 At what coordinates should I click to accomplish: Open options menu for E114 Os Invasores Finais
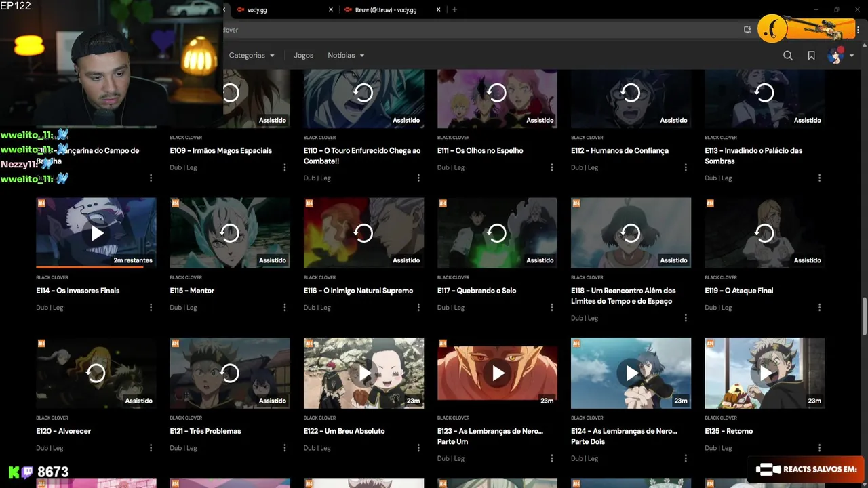click(x=151, y=308)
